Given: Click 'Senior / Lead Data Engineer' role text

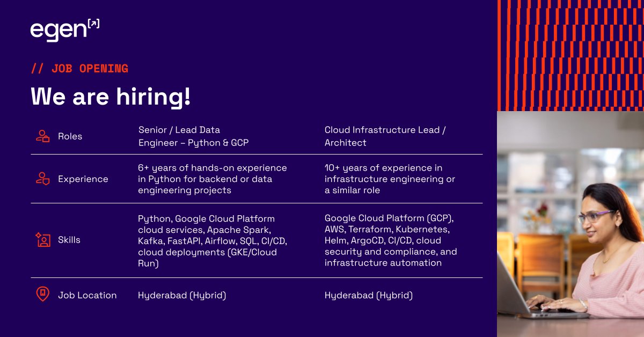Looking at the screenshot, I should 193,136.
